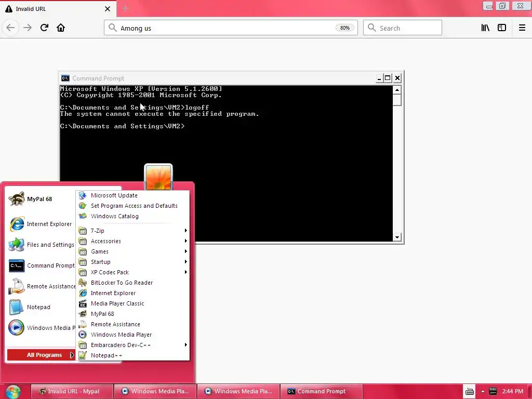
Task: Switch to Invalid URL - Mypal taskbar button
Action: tap(72, 391)
